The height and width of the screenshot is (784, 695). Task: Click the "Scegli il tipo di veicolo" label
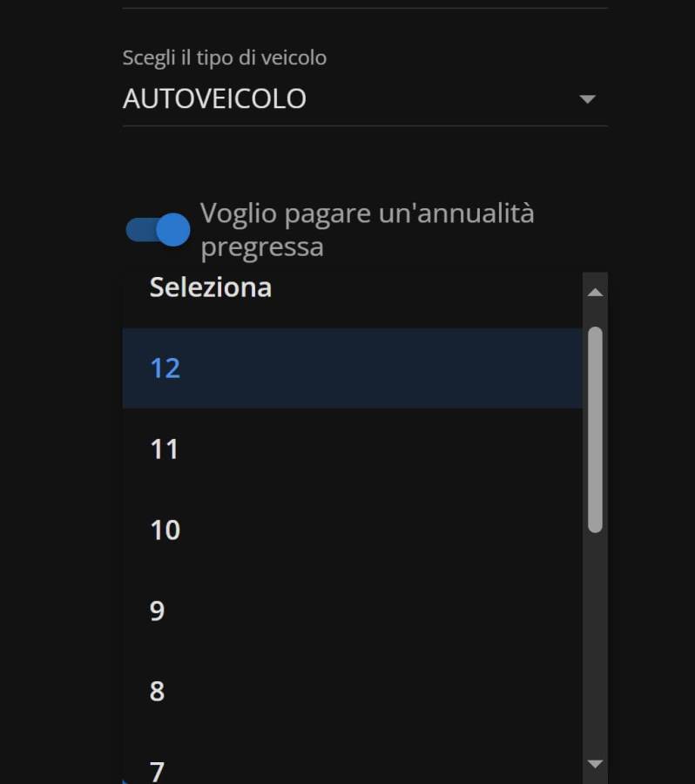click(x=225, y=58)
